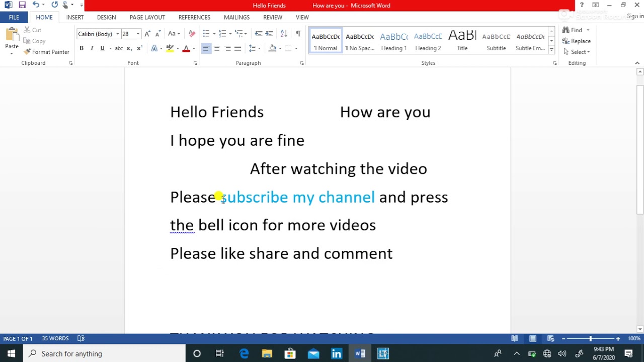Align text left
644x362 pixels.
pos(206,48)
